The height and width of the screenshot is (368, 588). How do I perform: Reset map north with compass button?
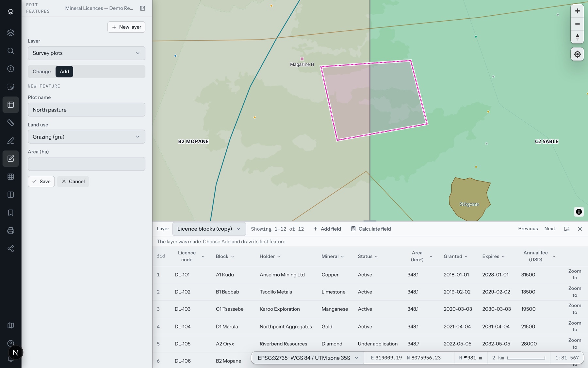[x=577, y=37]
